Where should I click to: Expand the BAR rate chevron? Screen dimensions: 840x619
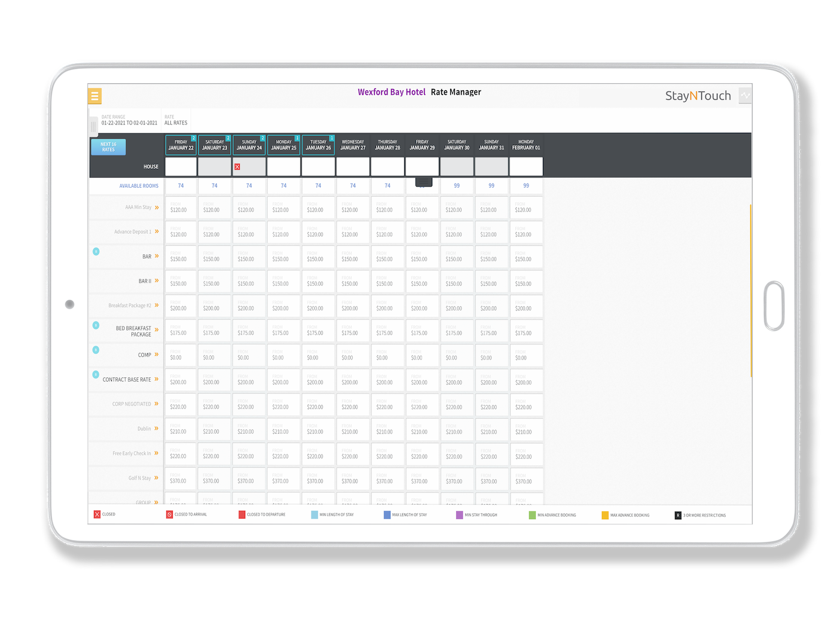pos(157,256)
